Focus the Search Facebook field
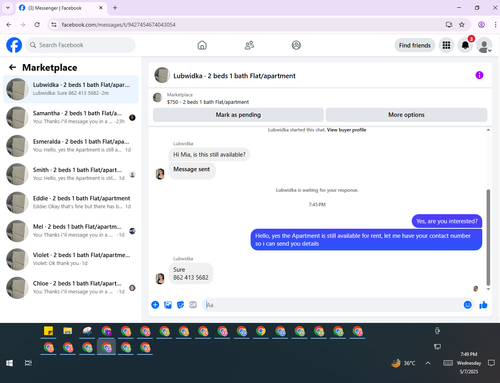Screen dimensions: 500x383 point(80,45)
